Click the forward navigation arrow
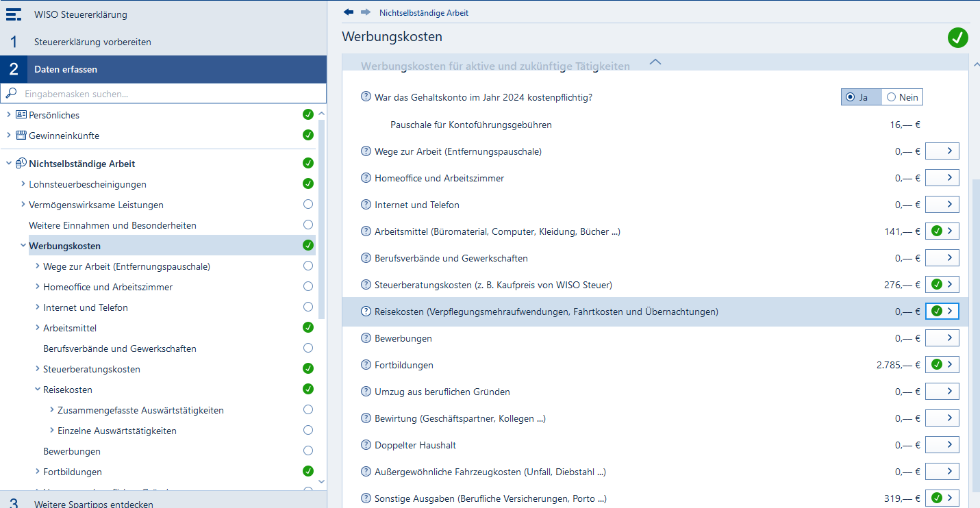Image resolution: width=980 pixels, height=508 pixels. click(x=366, y=12)
